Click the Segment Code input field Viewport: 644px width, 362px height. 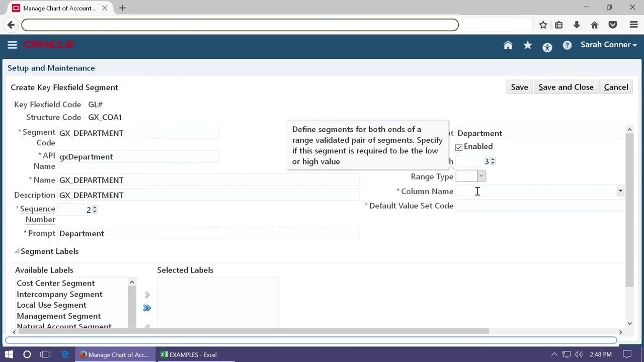coord(138,133)
